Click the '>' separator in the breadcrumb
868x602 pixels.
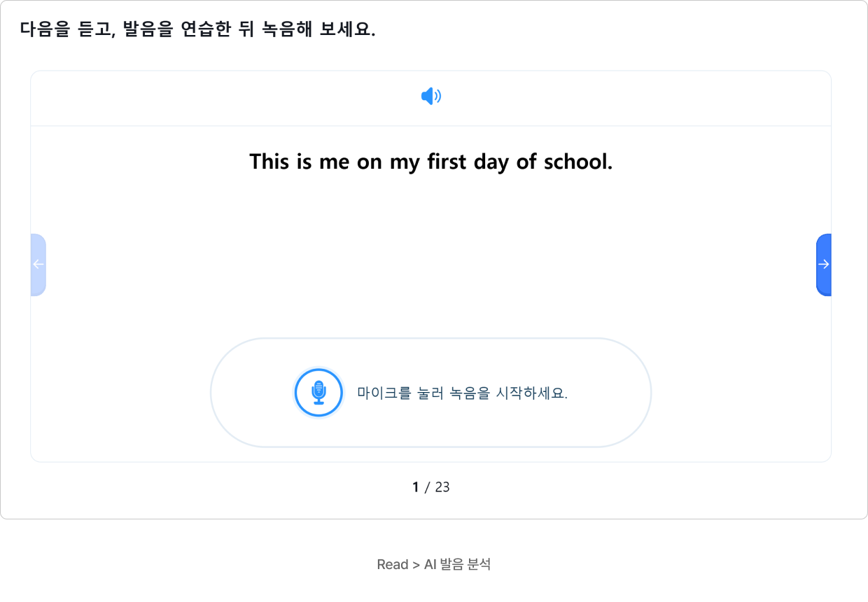tap(416, 565)
